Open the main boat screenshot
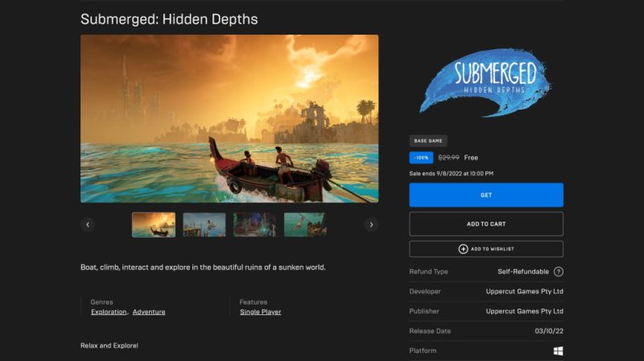The width and height of the screenshot is (644, 361). click(x=229, y=118)
